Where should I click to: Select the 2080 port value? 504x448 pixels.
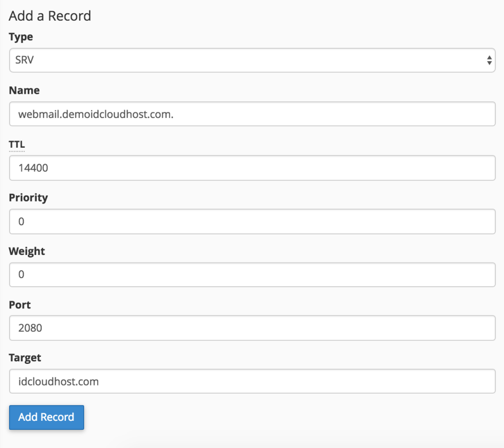click(30, 328)
